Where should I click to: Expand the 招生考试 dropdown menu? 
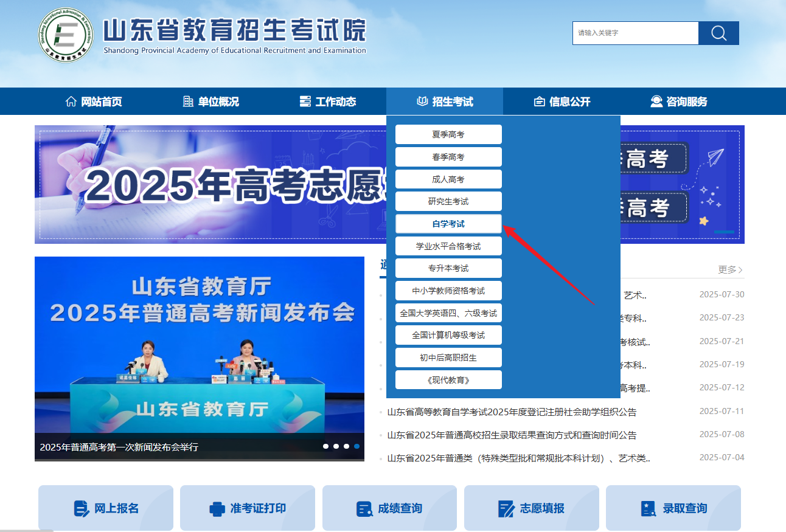445,101
